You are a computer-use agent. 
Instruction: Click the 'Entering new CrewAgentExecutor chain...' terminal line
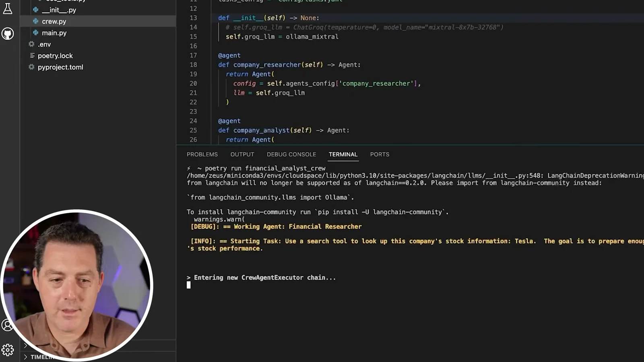(261, 278)
